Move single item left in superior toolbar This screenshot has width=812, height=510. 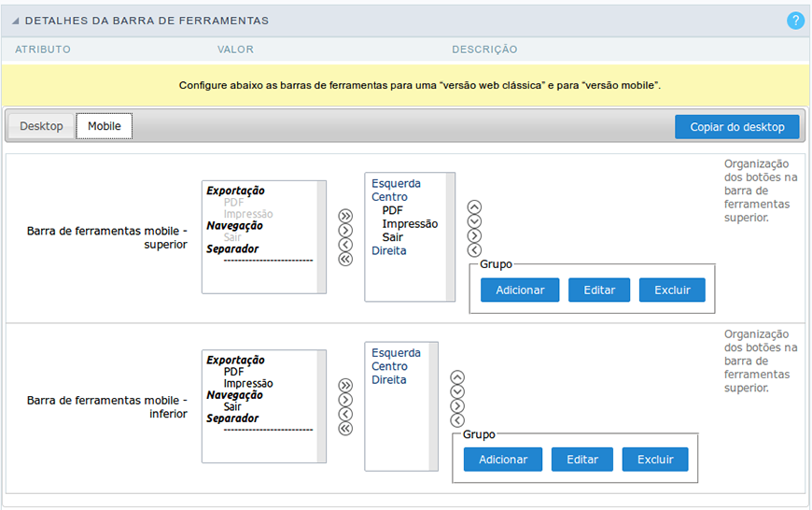[x=345, y=245]
